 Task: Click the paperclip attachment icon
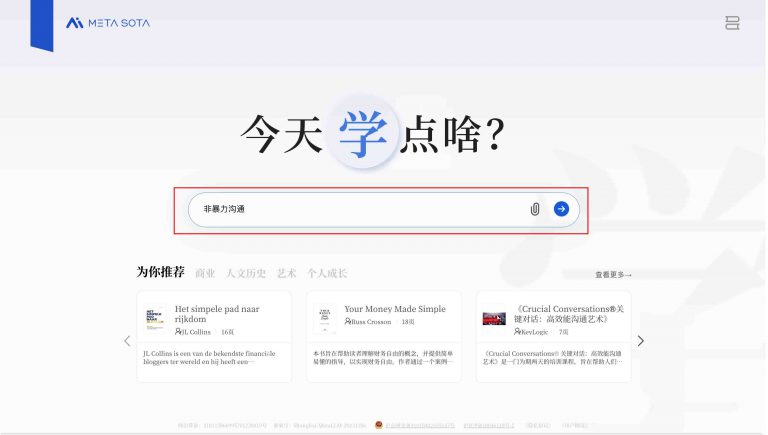535,209
